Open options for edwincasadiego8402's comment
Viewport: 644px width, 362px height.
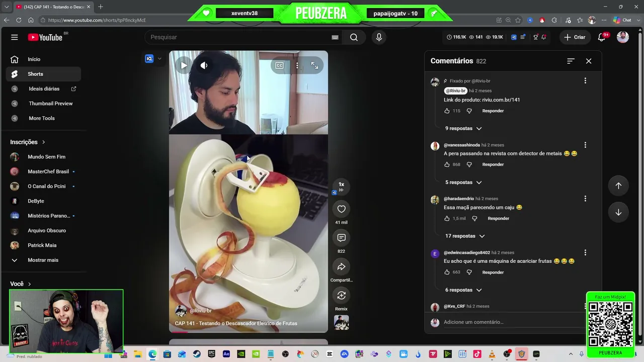(x=585, y=252)
